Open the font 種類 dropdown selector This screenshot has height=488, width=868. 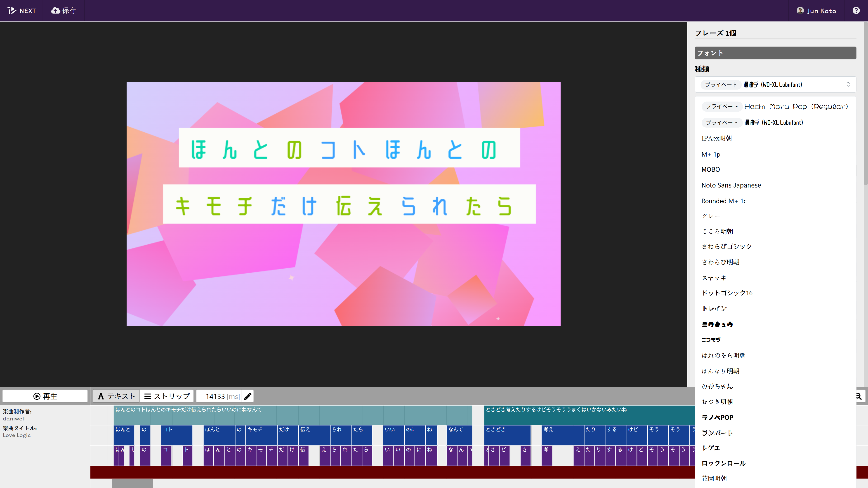point(775,84)
